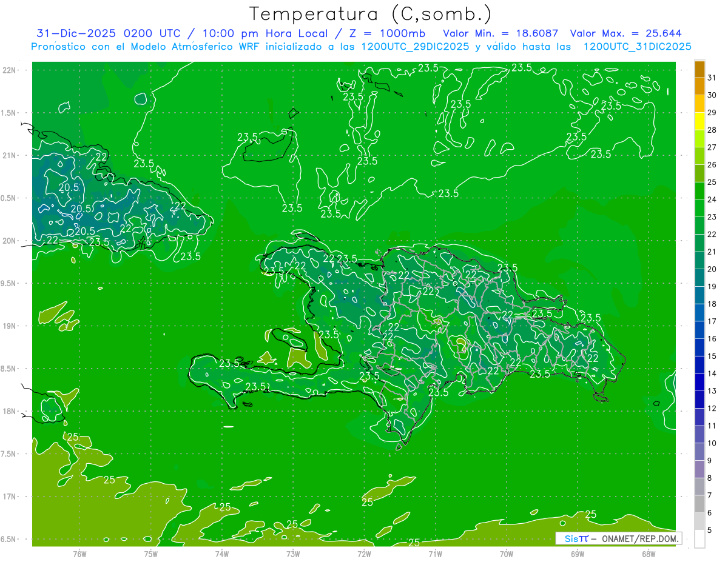The image size is (728, 562).
Task: Click the "76W" longitude axis label
Action: pos(79,554)
